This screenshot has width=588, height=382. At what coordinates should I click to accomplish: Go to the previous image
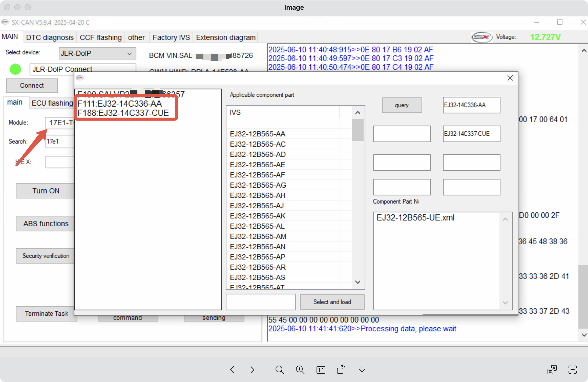tap(232, 369)
